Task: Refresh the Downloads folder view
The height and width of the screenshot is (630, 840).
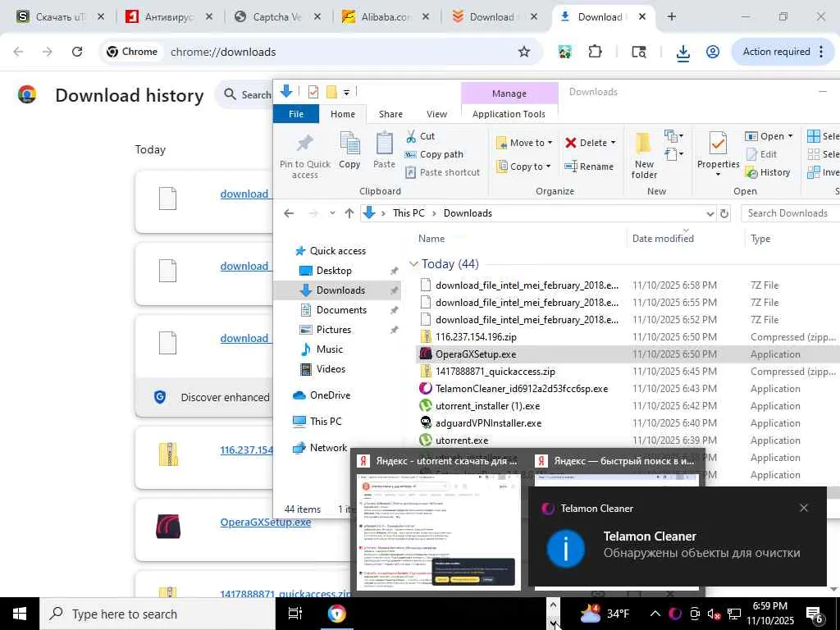Action: click(x=724, y=213)
